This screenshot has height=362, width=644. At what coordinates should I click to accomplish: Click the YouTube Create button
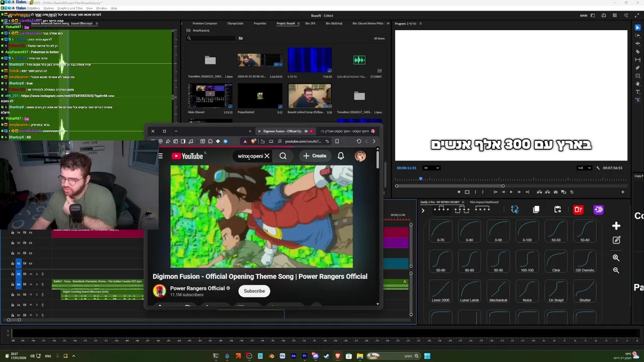(315, 156)
